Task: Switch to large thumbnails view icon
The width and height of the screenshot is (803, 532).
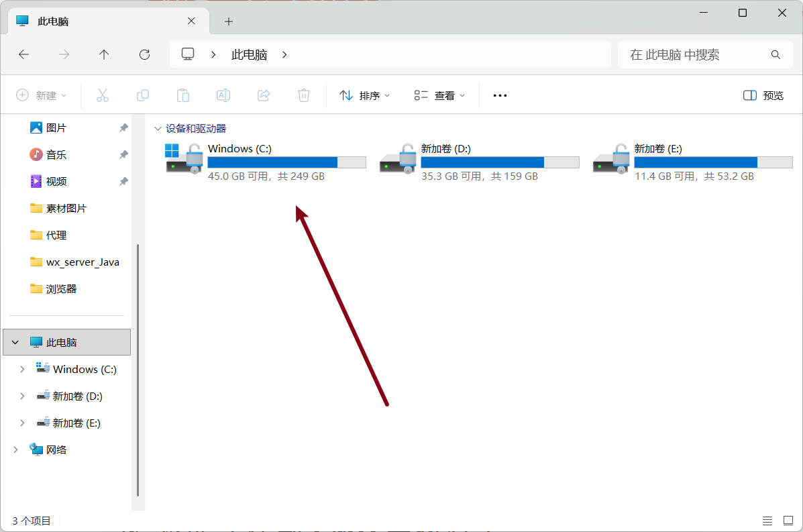Action: coord(788,521)
